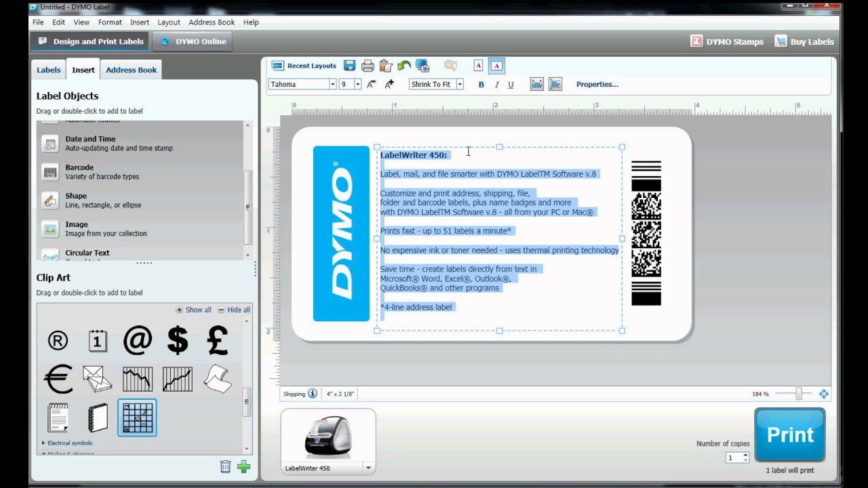868x488 pixels.
Task: Open the View menu
Action: click(81, 22)
